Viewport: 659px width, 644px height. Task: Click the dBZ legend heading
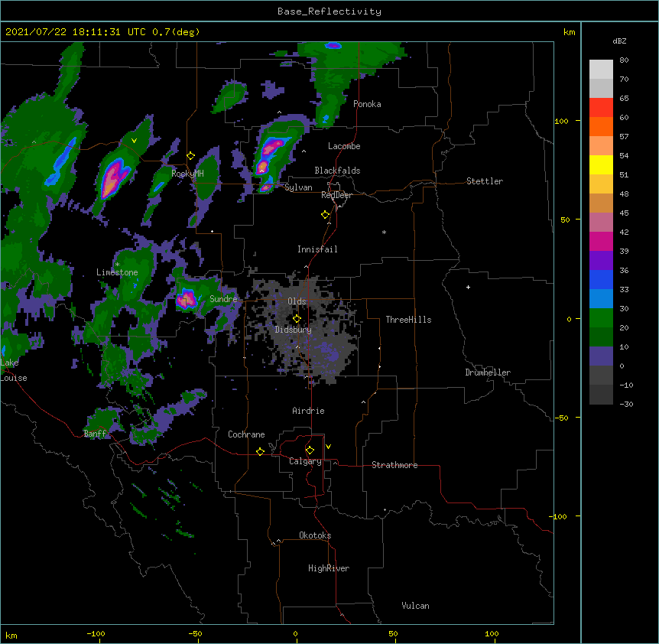tap(619, 41)
